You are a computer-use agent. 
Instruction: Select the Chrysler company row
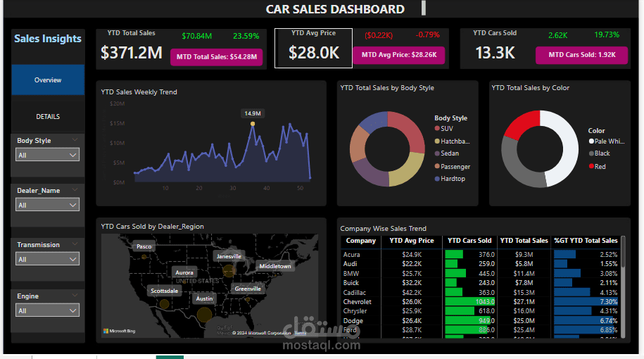480,311
